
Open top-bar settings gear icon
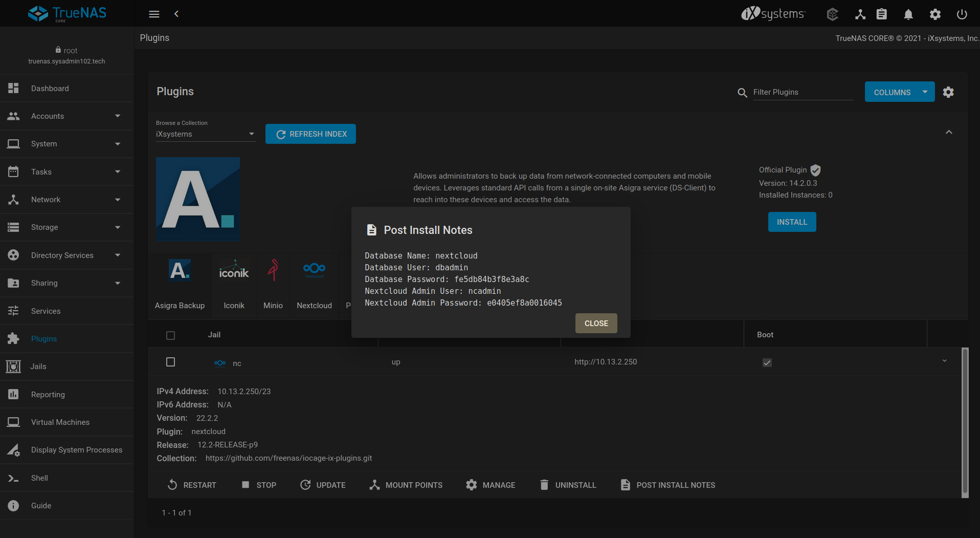(x=935, y=14)
